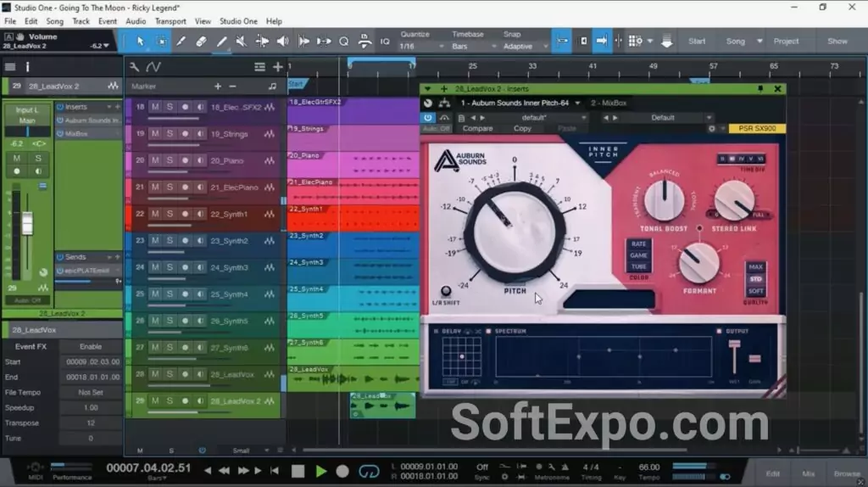The height and width of the screenshot is (487, 868).
Task: Mute track 18_Elec SFX2
Action: point(155,107)
